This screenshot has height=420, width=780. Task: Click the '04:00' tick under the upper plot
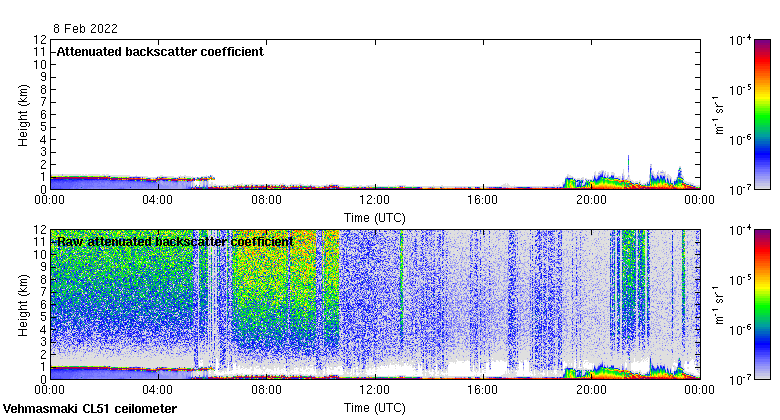158,200
